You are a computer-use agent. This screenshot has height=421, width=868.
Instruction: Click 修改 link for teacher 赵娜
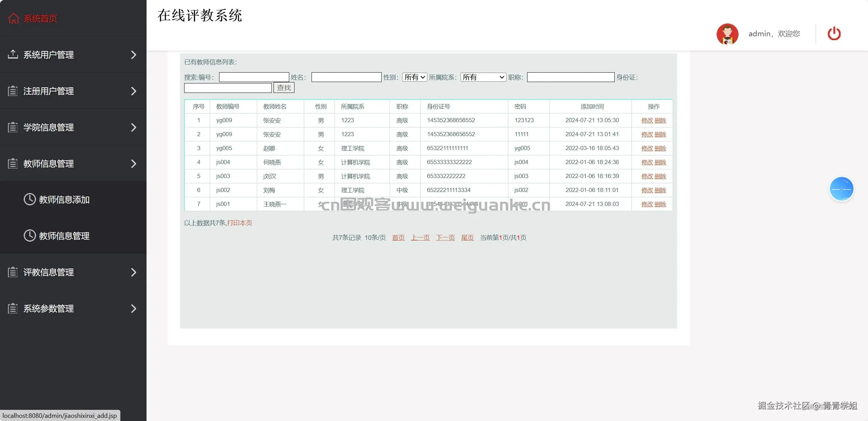click(x=647, y=148)
